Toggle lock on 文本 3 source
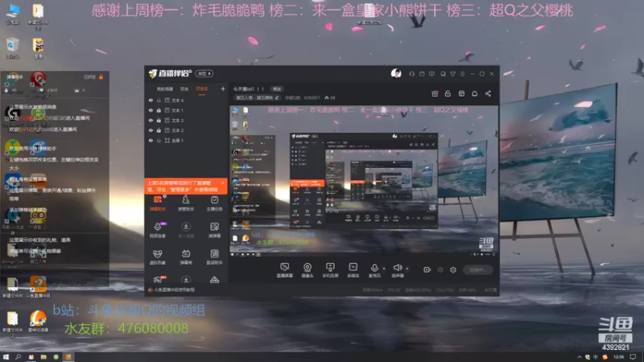The height and width of the screenshot is (362, 644). (159, 120)
